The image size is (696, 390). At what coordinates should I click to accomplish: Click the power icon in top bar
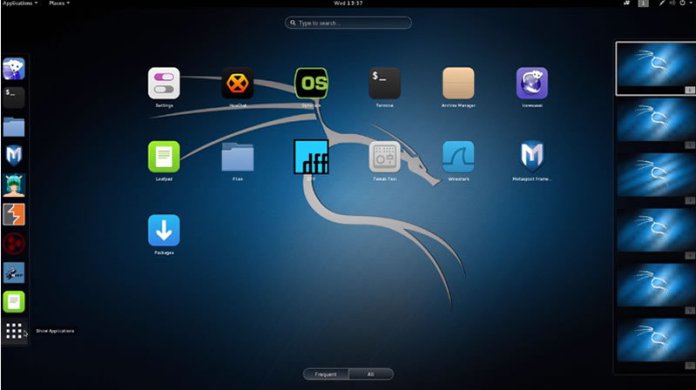[682, 3]
